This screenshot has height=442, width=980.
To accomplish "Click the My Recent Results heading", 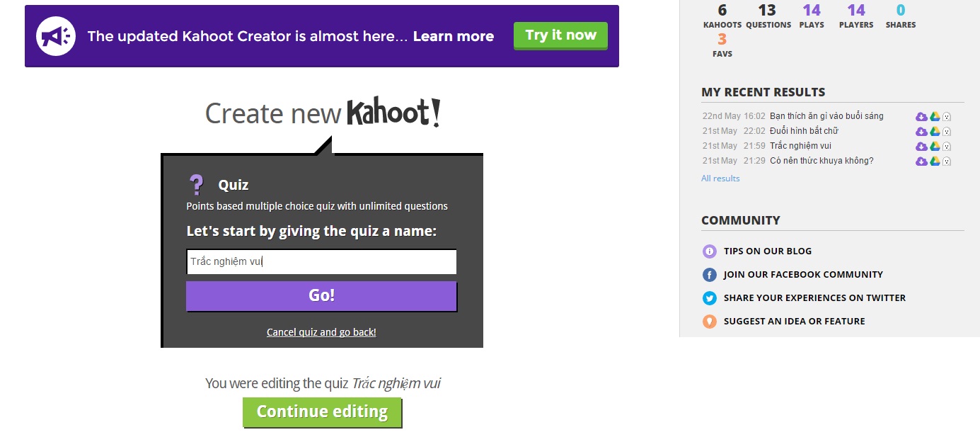I will click(763, 92).
